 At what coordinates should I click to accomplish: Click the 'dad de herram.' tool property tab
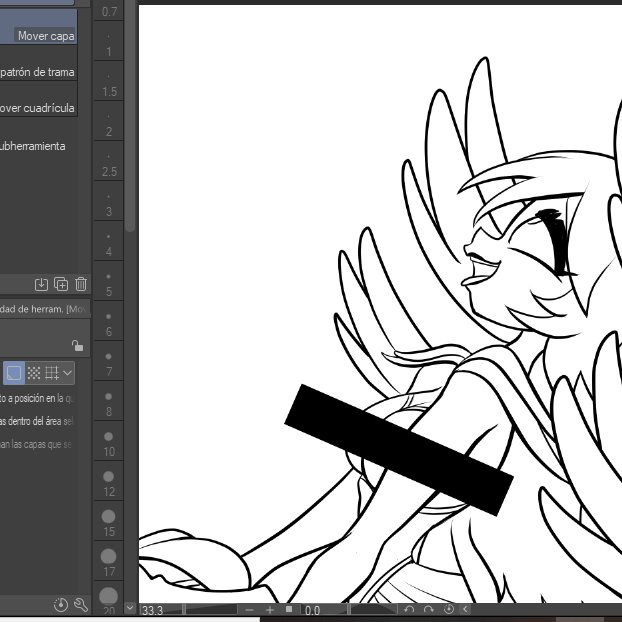point(44,309)
